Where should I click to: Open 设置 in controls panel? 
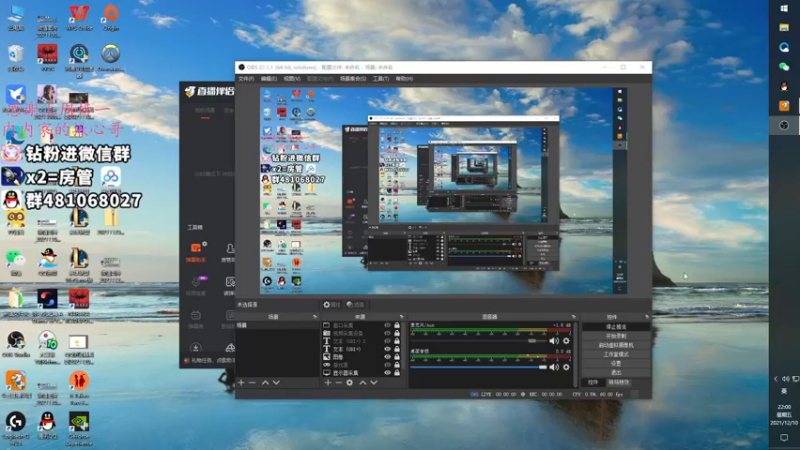tap(616, 363)
